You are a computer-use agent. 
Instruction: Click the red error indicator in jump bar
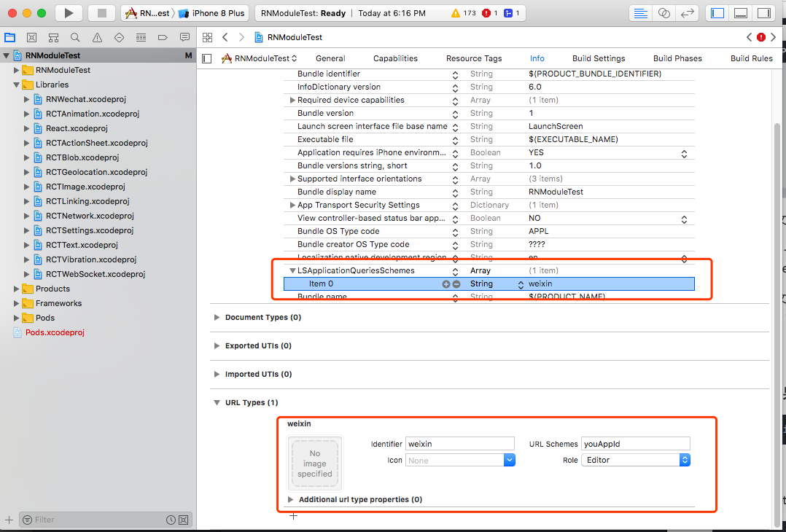761,37
